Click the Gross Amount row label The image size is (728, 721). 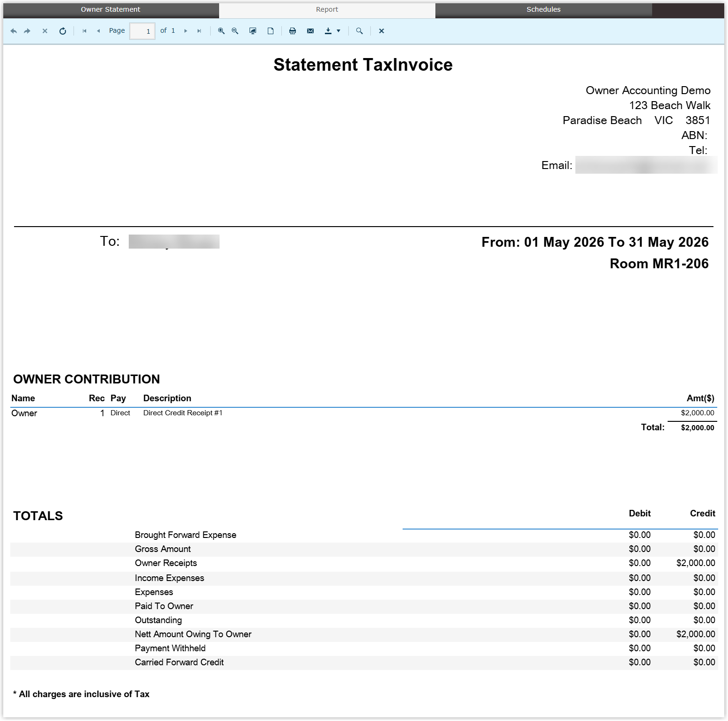point(162,549)
